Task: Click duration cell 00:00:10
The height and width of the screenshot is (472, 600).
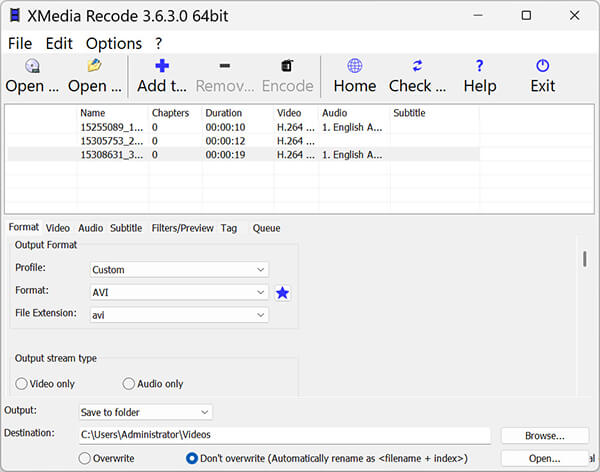Action: click(225, 127)
